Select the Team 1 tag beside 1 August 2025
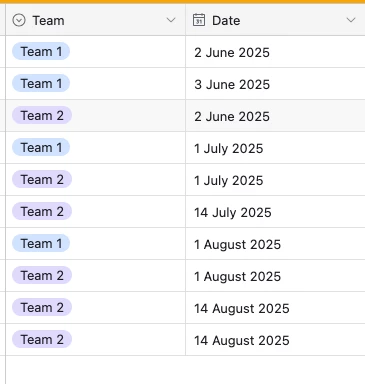The image size is (365, 384). [x=41, y=243]
